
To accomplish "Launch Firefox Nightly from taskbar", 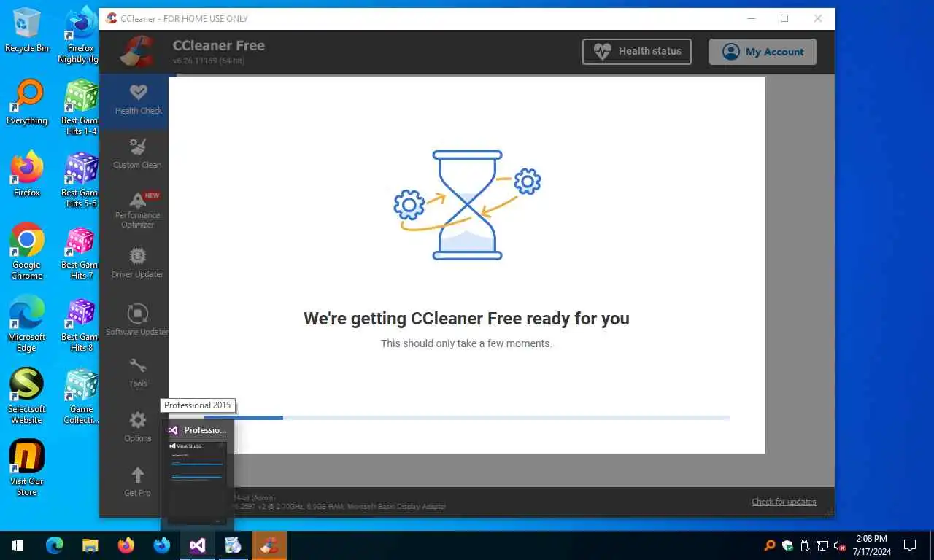I will point(161,545).
